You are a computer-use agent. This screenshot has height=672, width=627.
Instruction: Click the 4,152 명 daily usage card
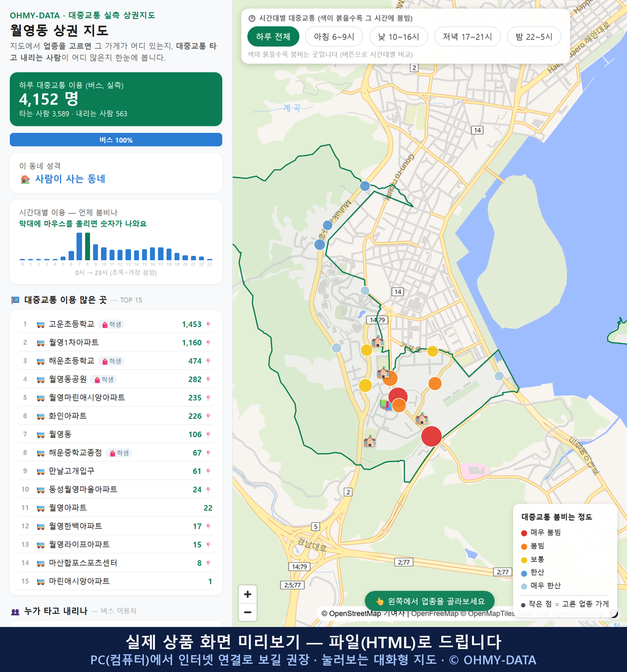click(x=116, y=99)
